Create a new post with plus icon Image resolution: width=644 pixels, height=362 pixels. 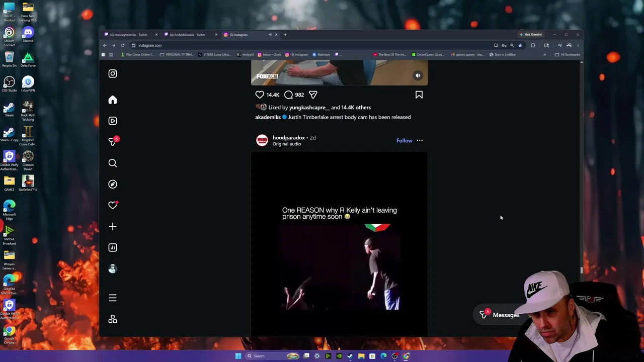click(113, 227)
